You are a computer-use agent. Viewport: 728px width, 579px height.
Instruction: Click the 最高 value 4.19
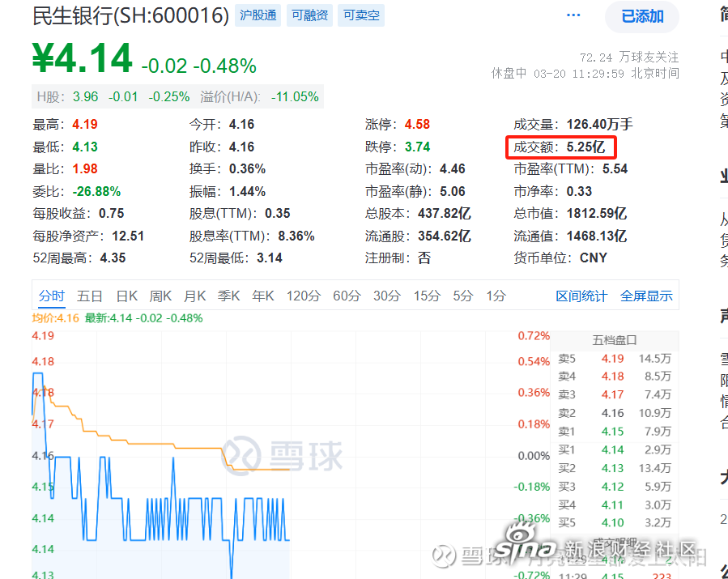coord(85,125)
